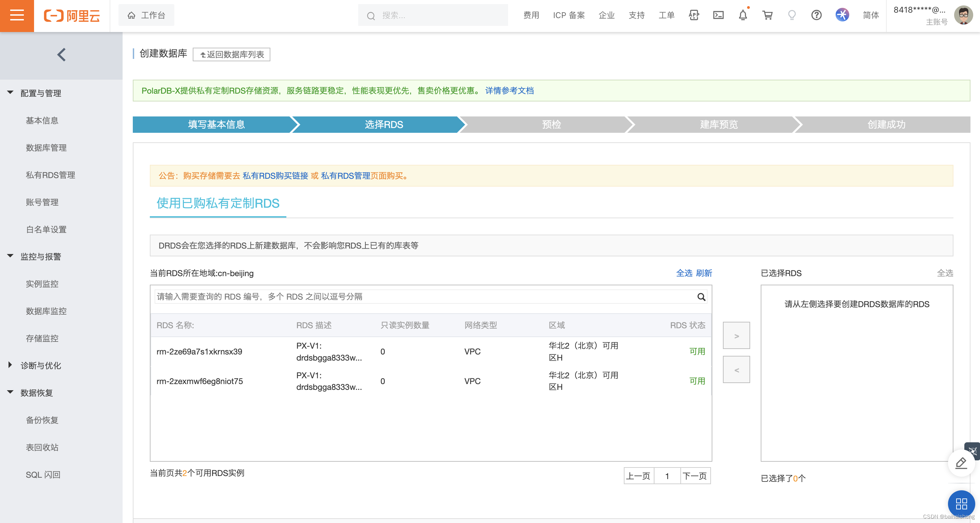980x523 pixels.
Task: Open 实例监控 in sidebar
Action: pos(42,284)
